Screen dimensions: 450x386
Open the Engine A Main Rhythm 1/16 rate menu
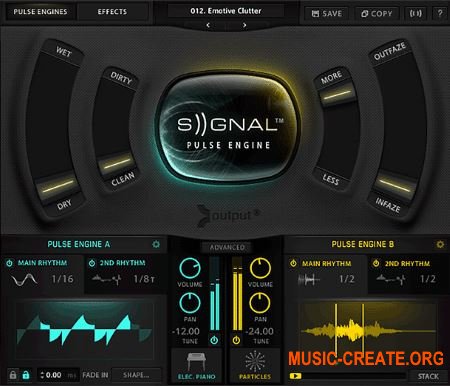(62, 279)
